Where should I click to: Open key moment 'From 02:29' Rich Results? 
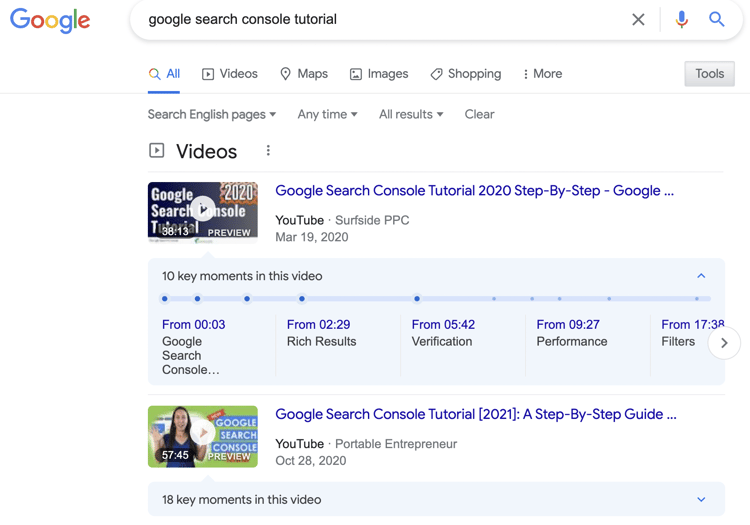click(x=321, y=333)
